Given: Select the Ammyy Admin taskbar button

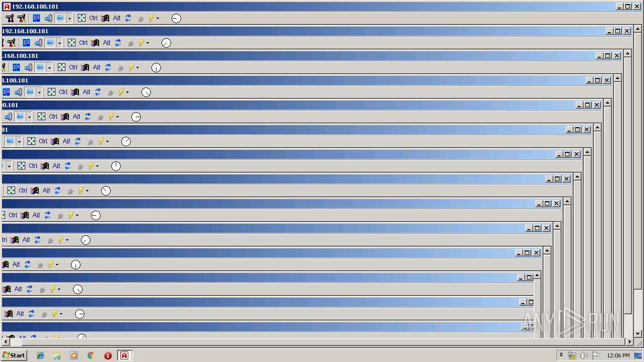Looking at the screenshot, I should tap(124, 355).
